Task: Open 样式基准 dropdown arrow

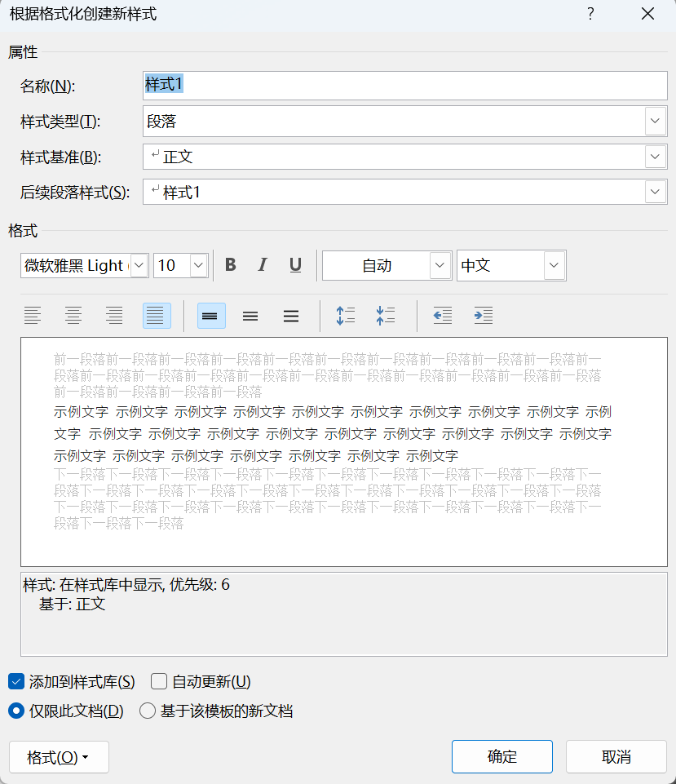Action: point(656,157)
